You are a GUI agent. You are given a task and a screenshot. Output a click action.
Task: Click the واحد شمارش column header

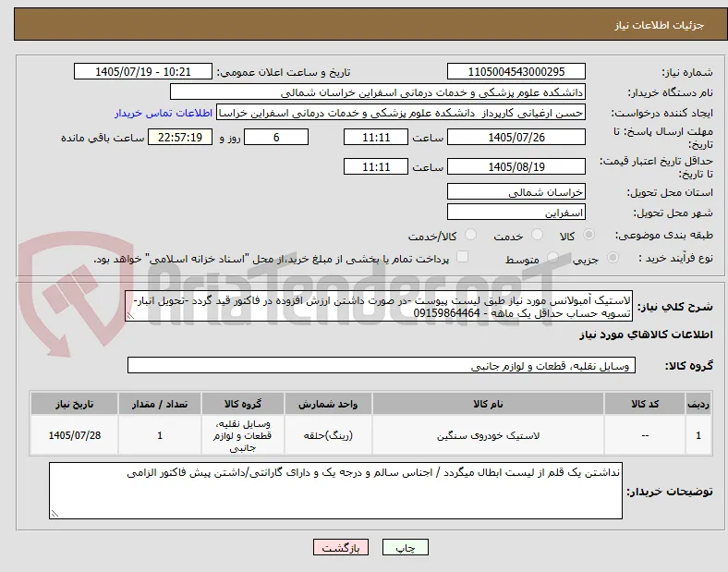tap(328, 404)
